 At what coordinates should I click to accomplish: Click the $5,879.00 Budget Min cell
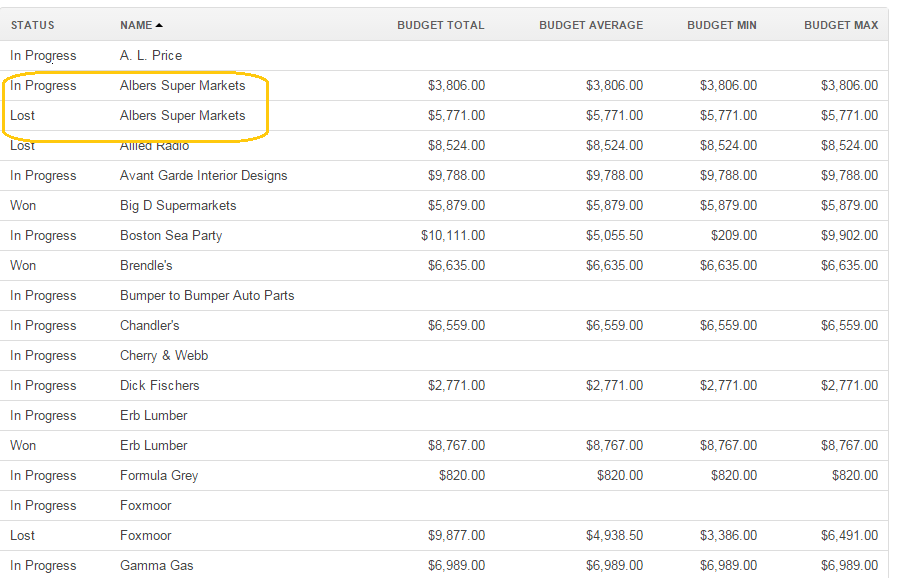(728, 205)
